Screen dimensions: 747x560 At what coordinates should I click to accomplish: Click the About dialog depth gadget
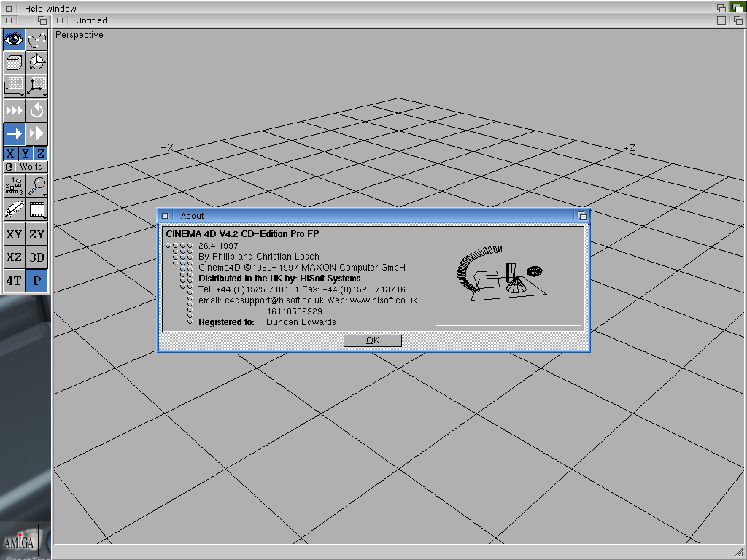[581, 216]
